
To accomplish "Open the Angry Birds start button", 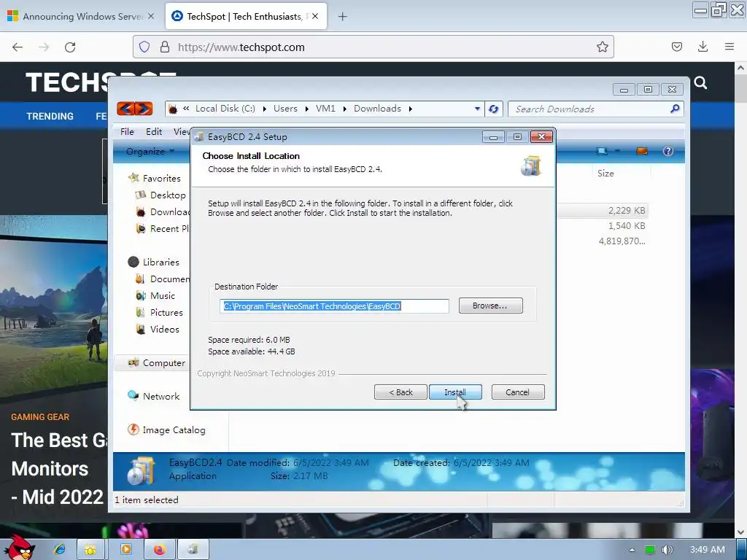I will click(19, 548).
